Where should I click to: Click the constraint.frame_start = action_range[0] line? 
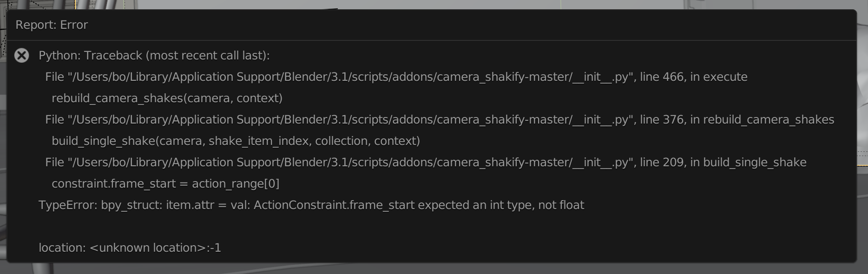[166, 183]
